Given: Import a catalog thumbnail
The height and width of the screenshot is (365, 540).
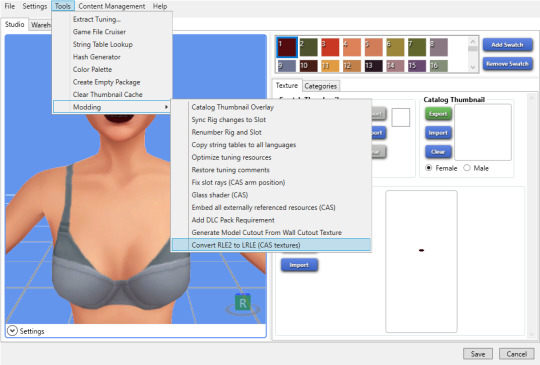Looking at the screenshot, I should click(438, 133).
